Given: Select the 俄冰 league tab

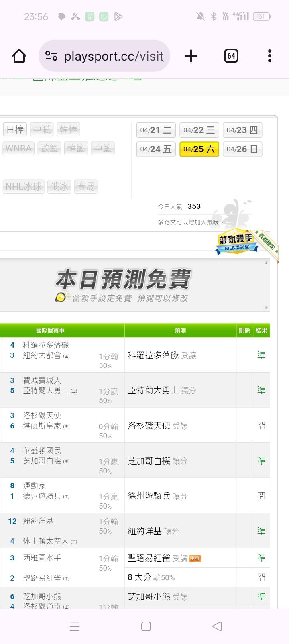Looking at the screenshot, I should (59, 186).
